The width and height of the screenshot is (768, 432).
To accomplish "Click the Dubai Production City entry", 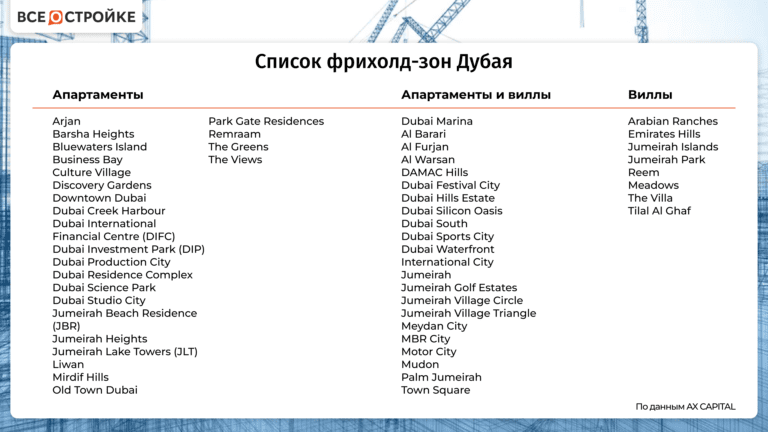I will tap(111, 262).
